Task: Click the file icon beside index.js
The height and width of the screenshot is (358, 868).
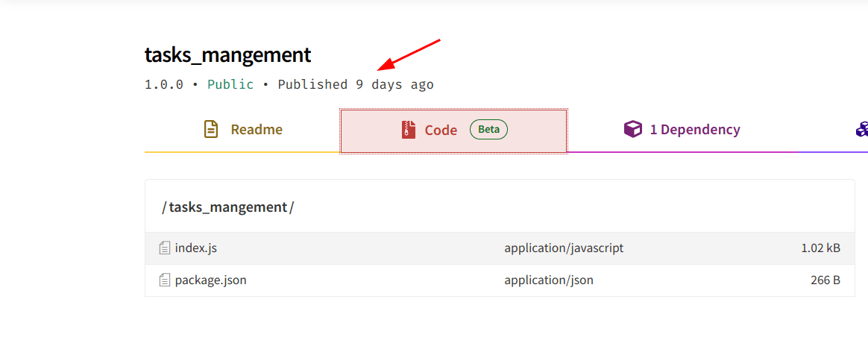Action: tap(165, 248)
